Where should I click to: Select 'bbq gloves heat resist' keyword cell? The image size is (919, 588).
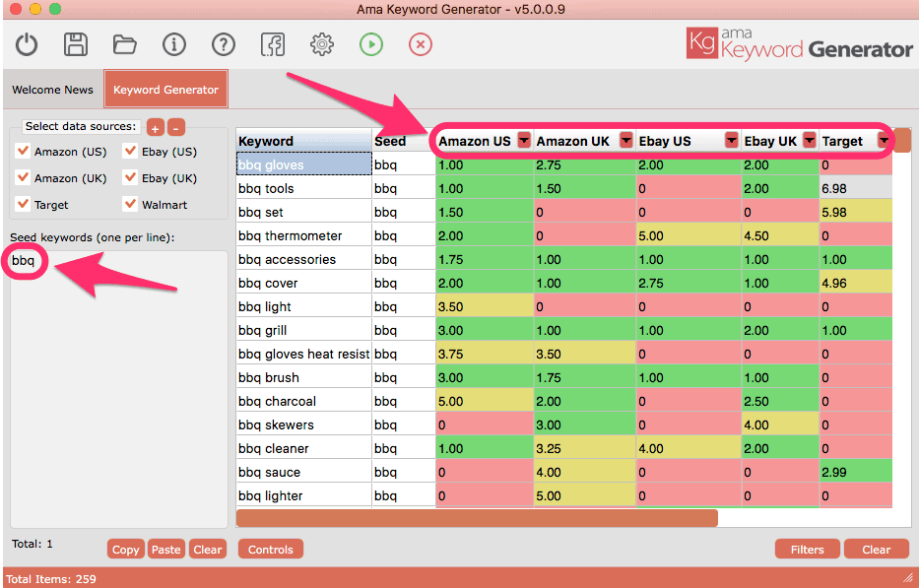pos(304,354)
